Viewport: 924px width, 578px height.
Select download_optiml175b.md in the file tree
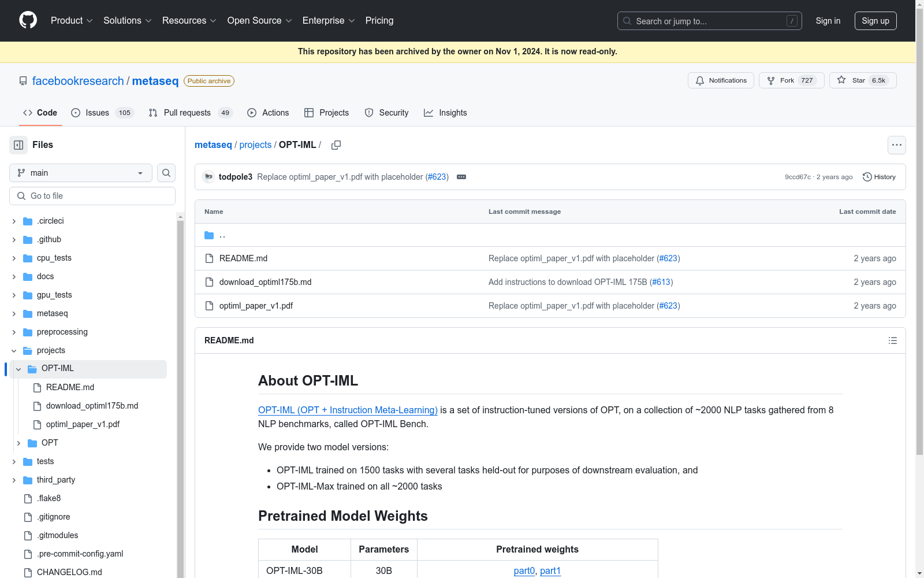pyautogui.click(x=92, y=406)
